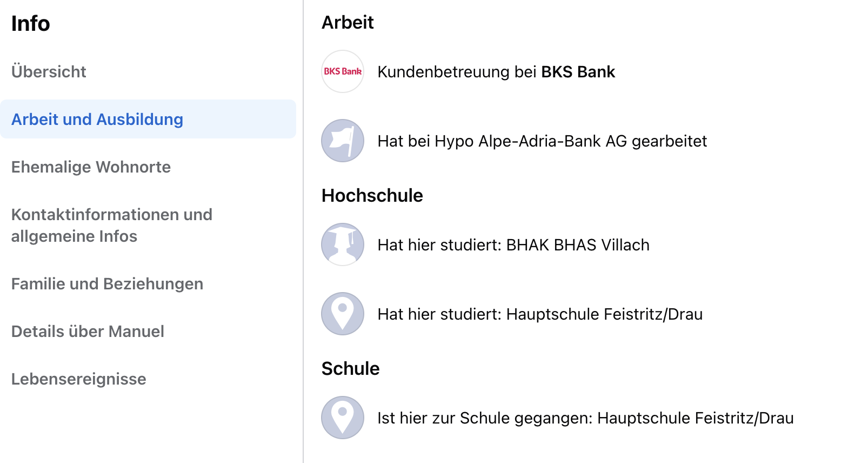Open the BKS Bank page link
This screenshot has width=868, height=463.
tap(578, 72)
